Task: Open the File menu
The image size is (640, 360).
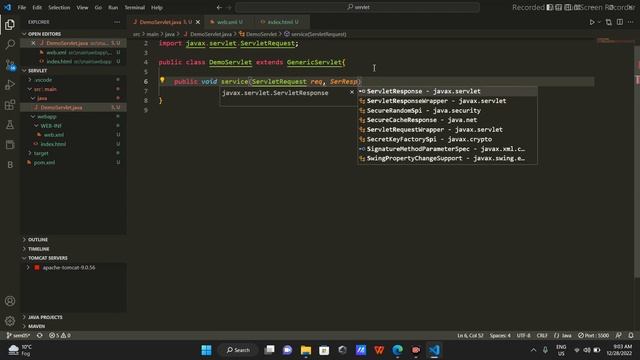Action: point(22,7)
